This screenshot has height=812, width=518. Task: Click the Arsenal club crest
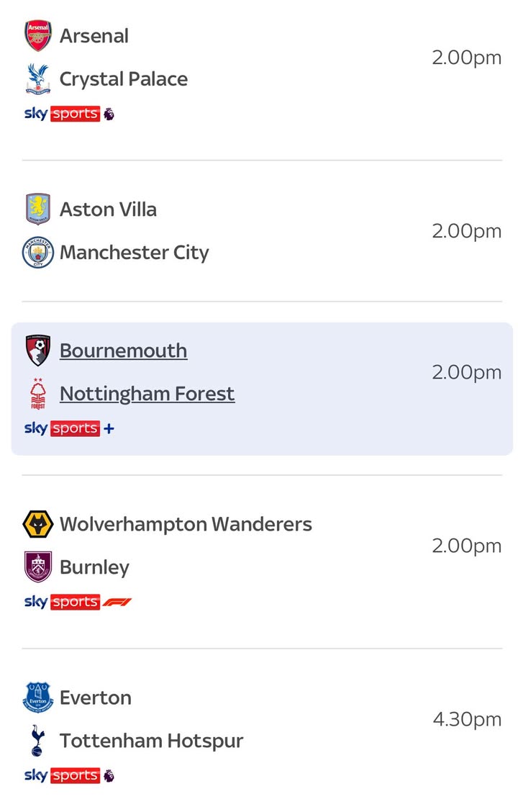[38, 36]
